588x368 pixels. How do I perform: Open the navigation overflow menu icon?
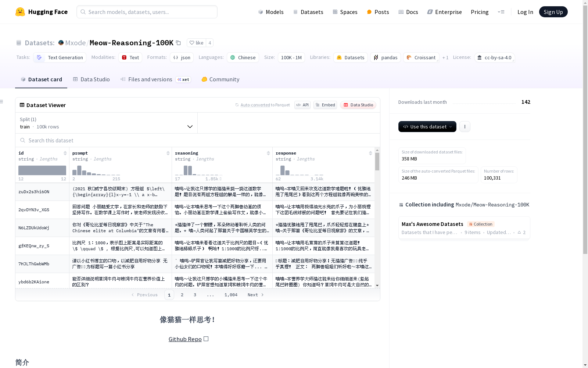(x=501, y=12)
